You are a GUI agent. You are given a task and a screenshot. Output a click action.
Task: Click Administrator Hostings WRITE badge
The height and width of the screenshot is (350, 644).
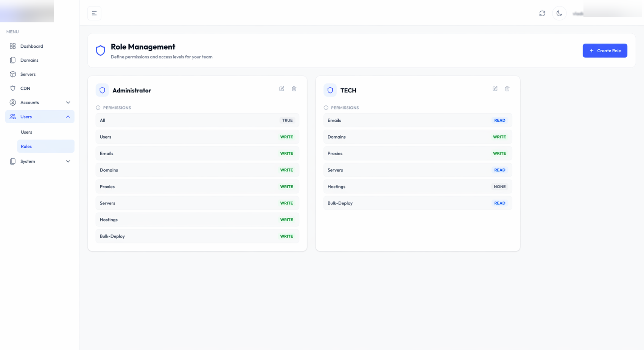click(x=286, y=220)
